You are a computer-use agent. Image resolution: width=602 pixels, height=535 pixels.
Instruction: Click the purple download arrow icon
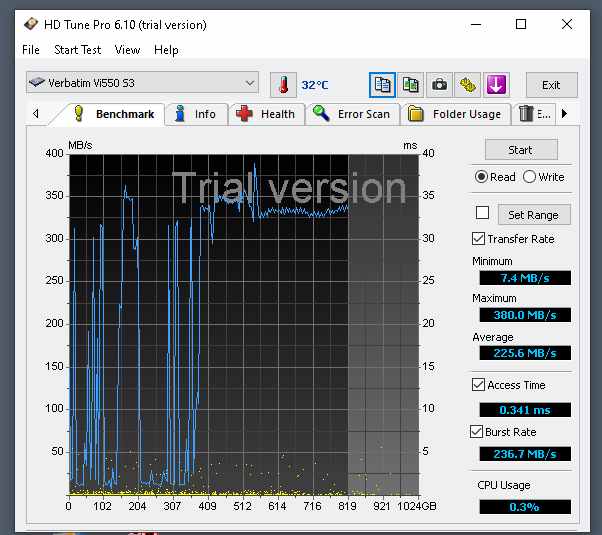tap(496, 84)
